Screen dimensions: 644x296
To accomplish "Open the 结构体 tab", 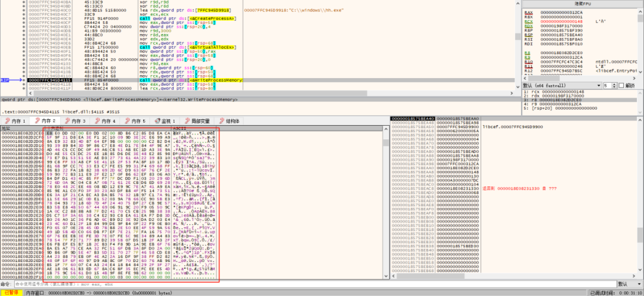I will pos(230,121).
